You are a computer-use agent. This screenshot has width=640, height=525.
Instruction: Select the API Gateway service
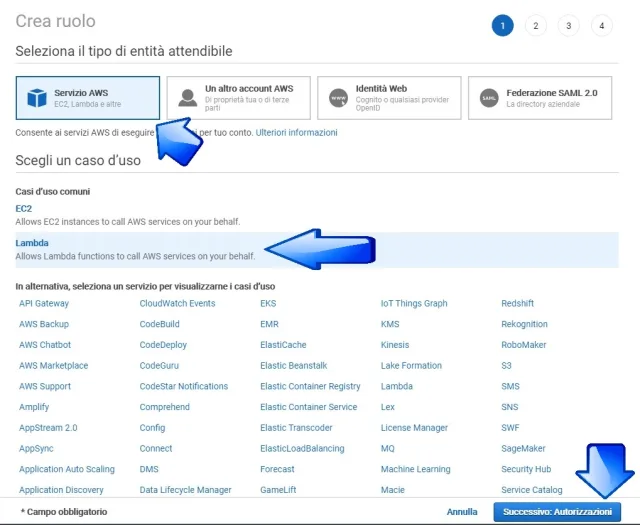44,303
